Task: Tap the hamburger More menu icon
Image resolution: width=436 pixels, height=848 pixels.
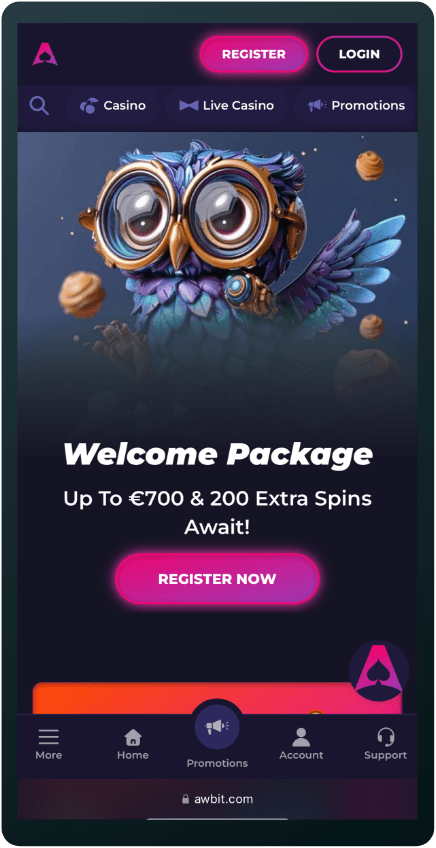Action: (x=49, y=737)
